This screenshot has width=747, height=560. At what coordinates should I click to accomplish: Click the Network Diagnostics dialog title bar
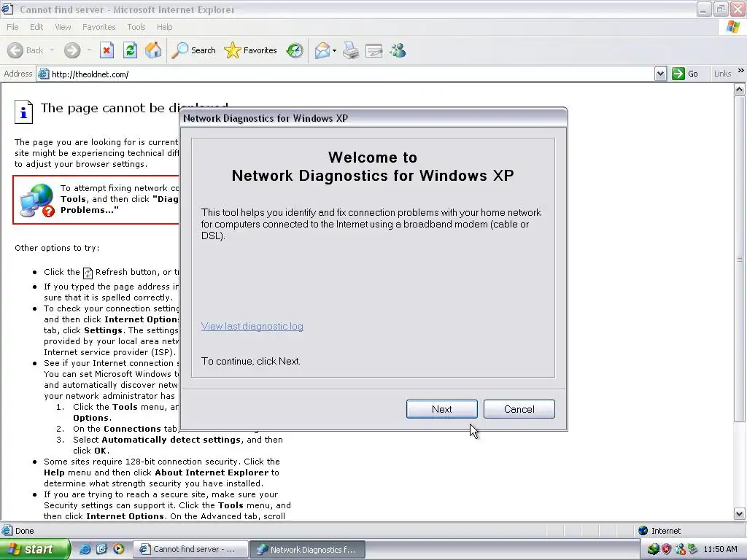[x=373, y=118]
